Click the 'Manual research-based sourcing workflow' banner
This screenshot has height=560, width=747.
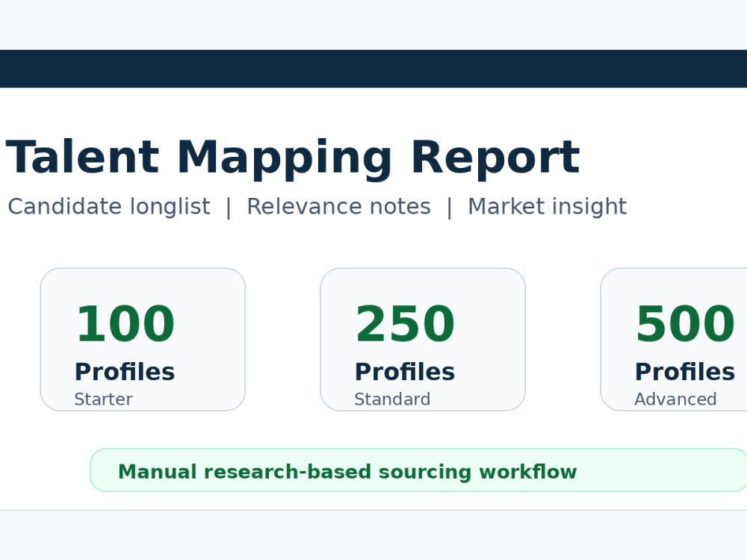pos(418,470)
